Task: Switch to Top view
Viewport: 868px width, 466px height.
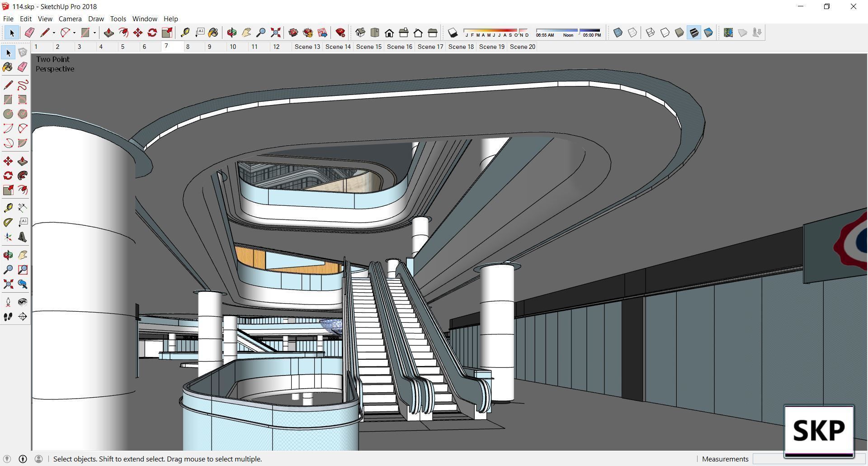Action: (x=375, y=33)
